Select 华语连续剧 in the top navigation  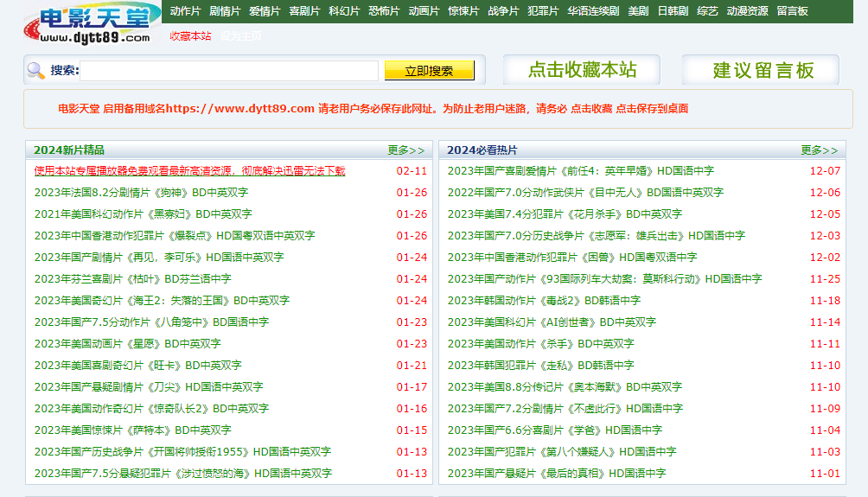click(593, 11)
